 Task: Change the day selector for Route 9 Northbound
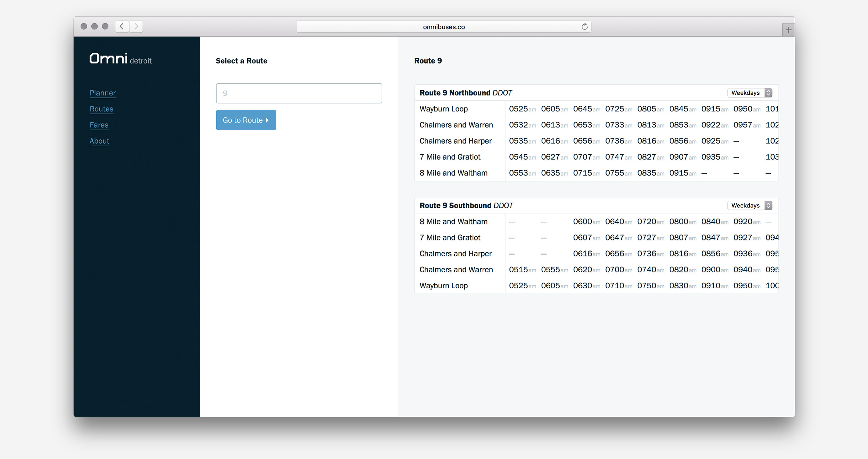click(750, 93)
